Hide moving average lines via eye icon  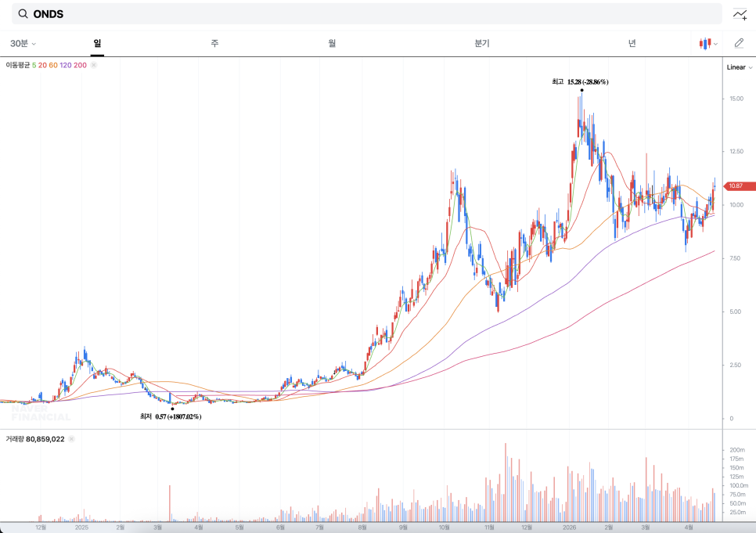click(x=94, y=66)
